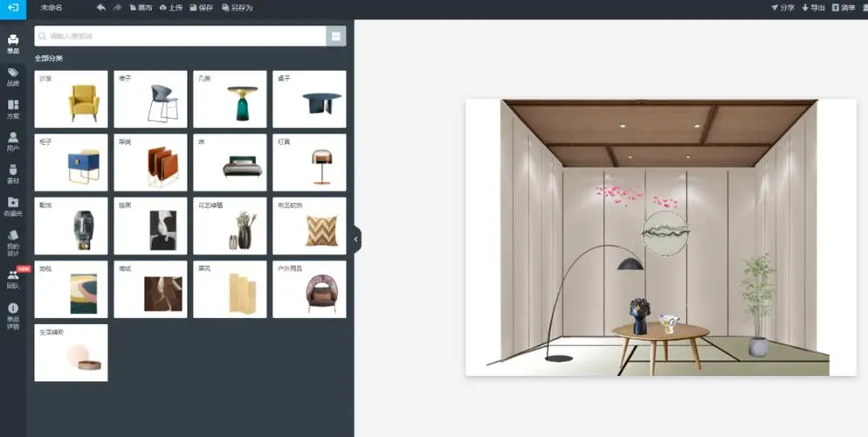Click the blue exit icon at top-left
Image resolution: width=868 pixels, height=437 pixels.
point(12,8)
